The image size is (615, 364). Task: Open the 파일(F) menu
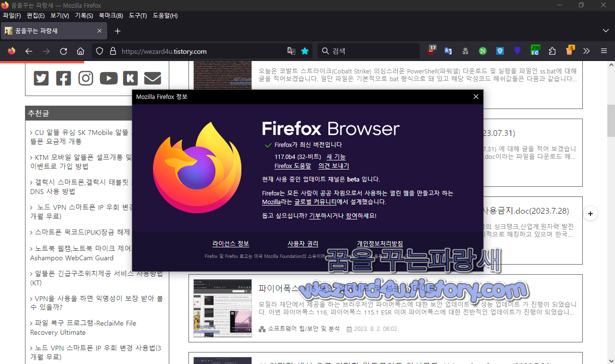[12, 16]
